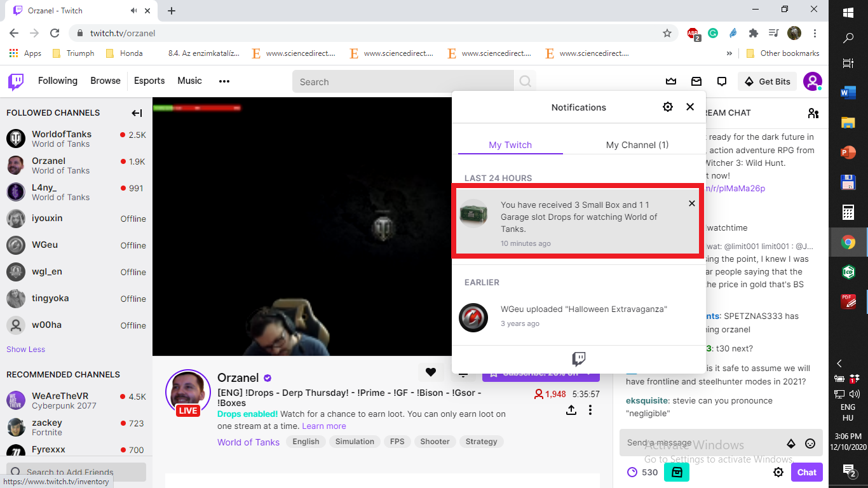This screenshot has width=868, height=488.
Task: Switch to My Twitch notifications tab
Action: pyautogui.click(x=510, y=145)
